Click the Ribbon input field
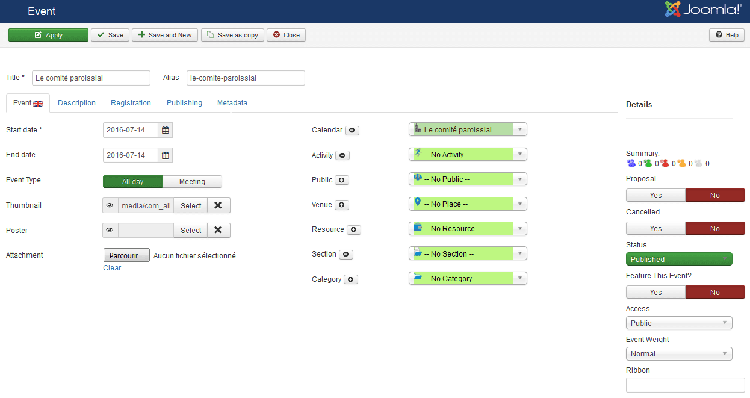This screenshot has height=398, width=750. pyautogui.click(x=685, y=385)
